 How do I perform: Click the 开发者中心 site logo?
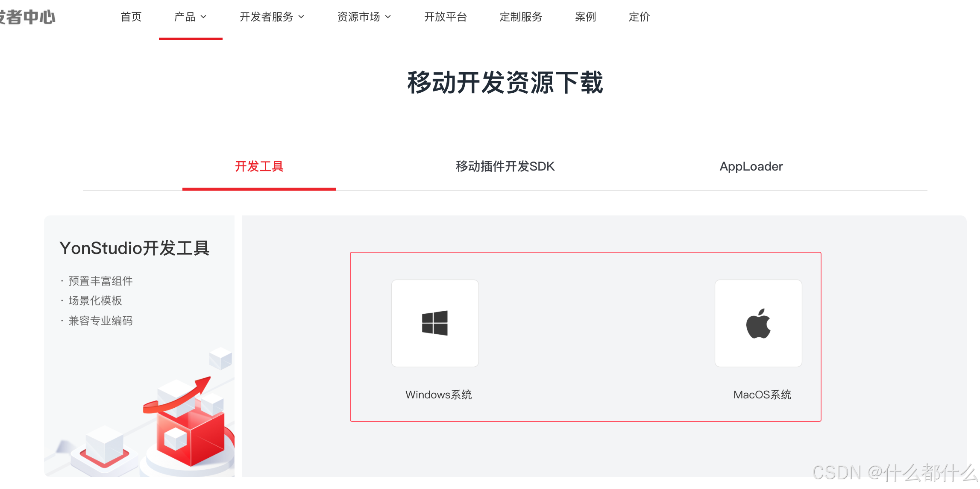pyautogui.click(x=28, y=17)
